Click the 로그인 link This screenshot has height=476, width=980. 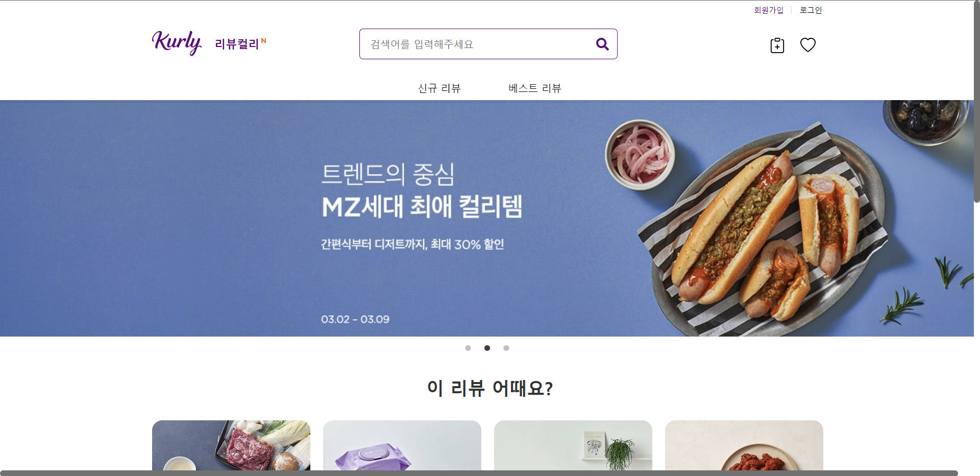pos(811,10)
